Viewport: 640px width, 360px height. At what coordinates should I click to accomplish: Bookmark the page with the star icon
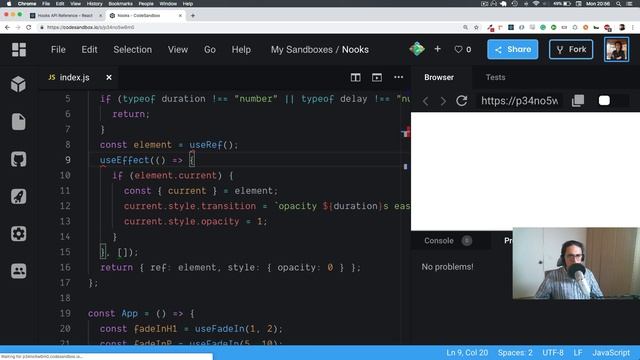(476, 27)
